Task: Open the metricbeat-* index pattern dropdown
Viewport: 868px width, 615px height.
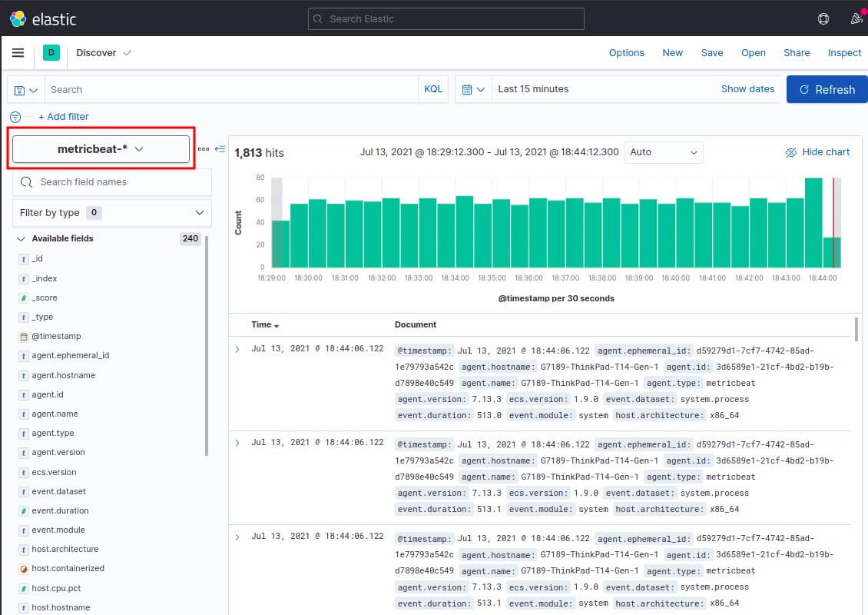Action: pyautogui.click(x=101, y=149)
